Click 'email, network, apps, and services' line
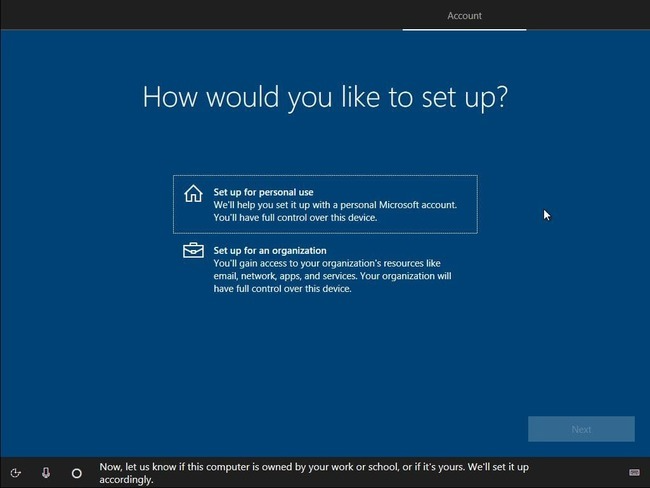The height and width of the screenshot is (488, 650). [332, 276]
